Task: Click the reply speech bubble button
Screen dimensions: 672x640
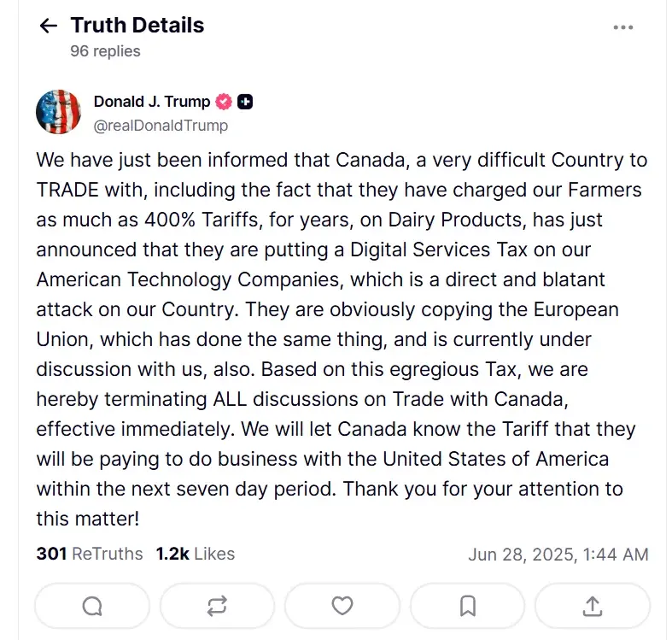Action: click(x=92, y=606)
